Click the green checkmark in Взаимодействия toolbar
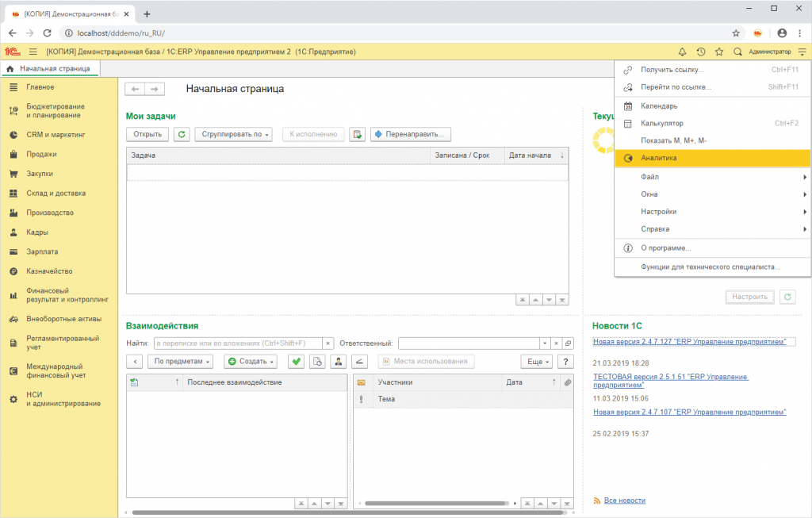The width and height of the screenshot is (812, 518). [297, 362]
